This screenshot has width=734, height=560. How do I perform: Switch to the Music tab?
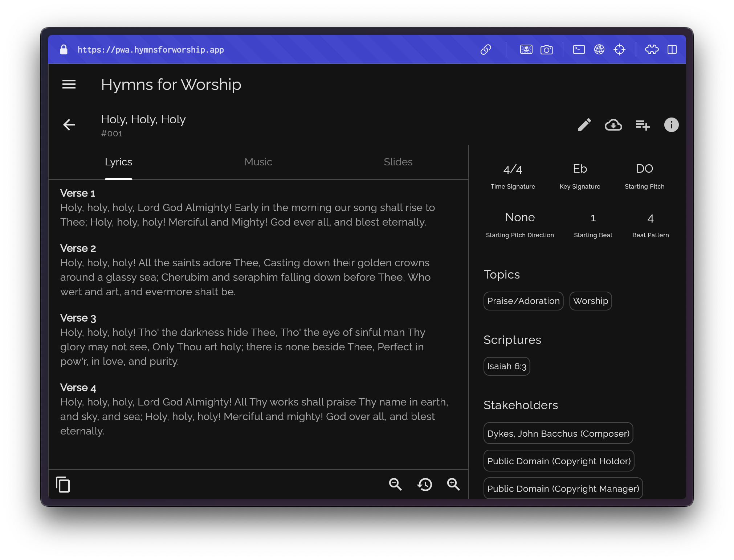pos(258,162)
